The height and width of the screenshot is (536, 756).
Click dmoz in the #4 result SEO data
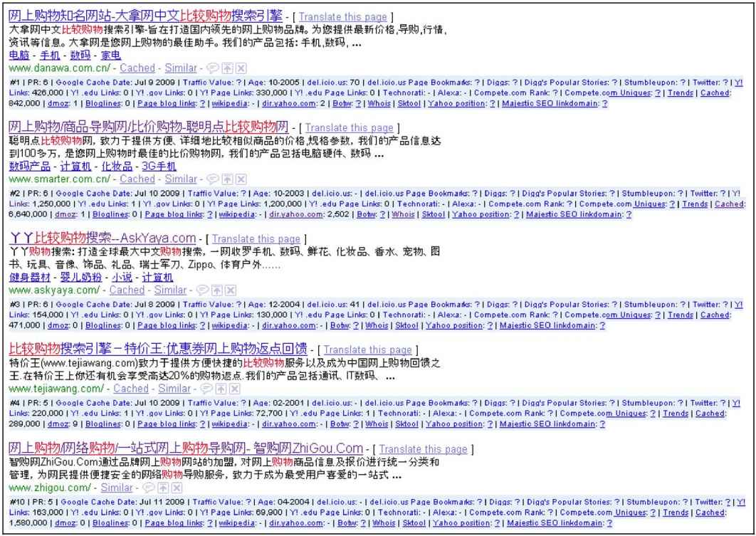click(58, 424)
